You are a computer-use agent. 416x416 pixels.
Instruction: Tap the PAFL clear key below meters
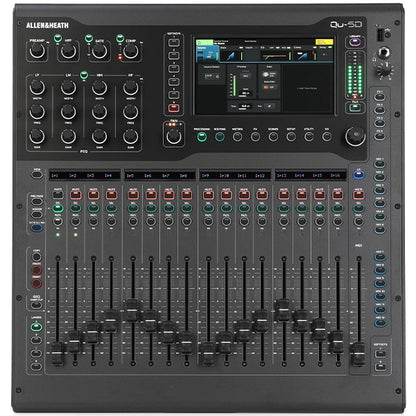coord(355,107)
